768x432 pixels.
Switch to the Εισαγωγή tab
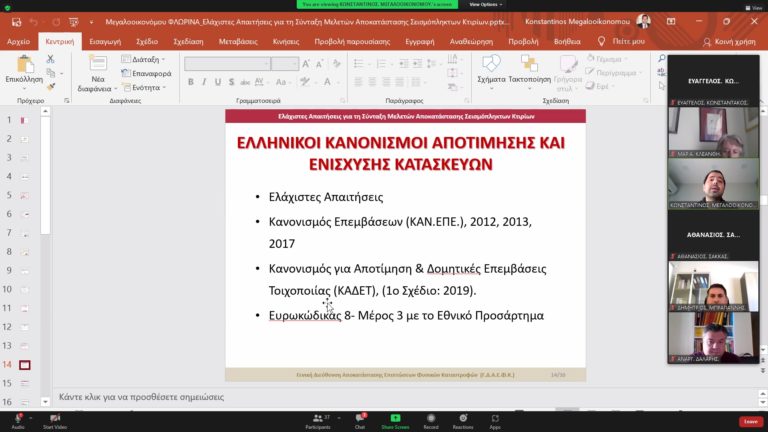tap(105, 42)
